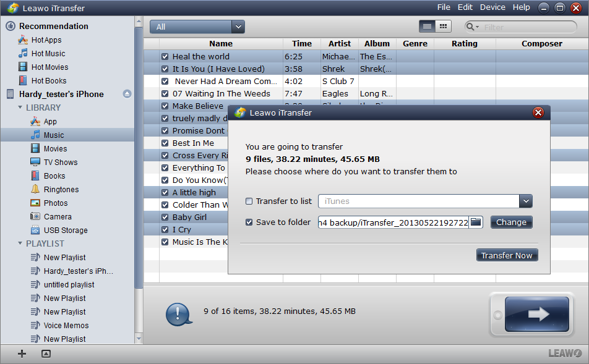This screenshot has width=589, height=364.
Task: Open the Edit menu
Action: pyautogui.click(x=465, y=7)
